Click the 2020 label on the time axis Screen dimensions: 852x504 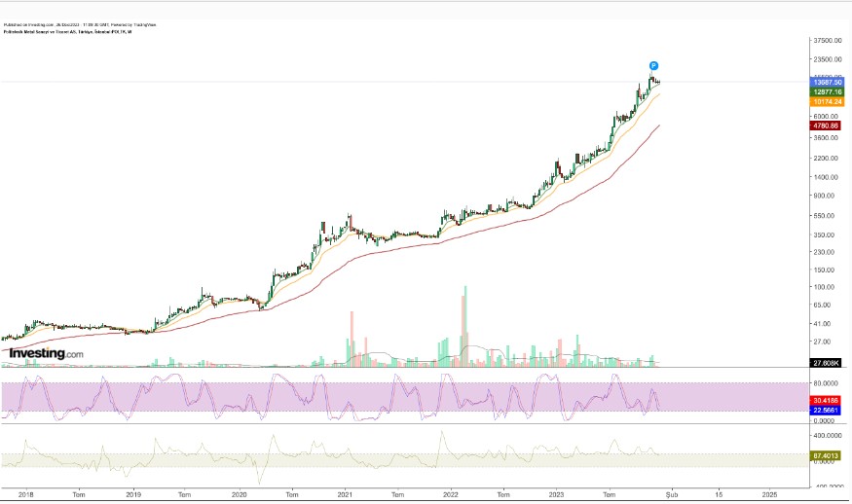click(x=239, y=494)
